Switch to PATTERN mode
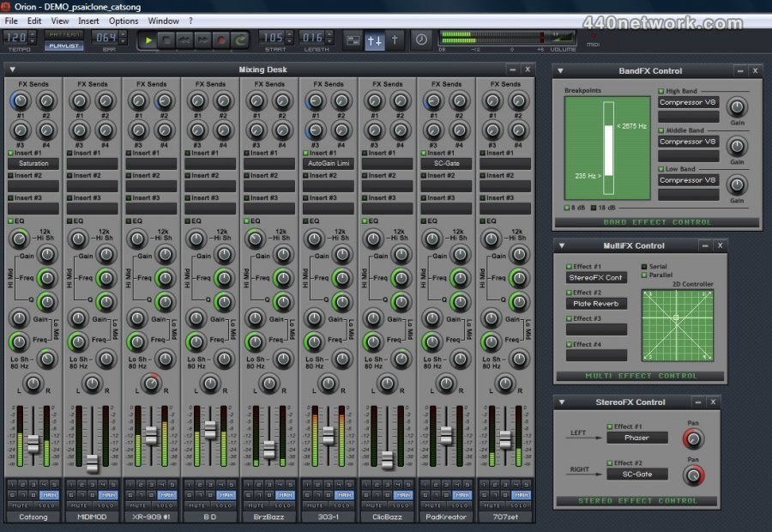This screenshot has height=532, width=772. point(64,34)
